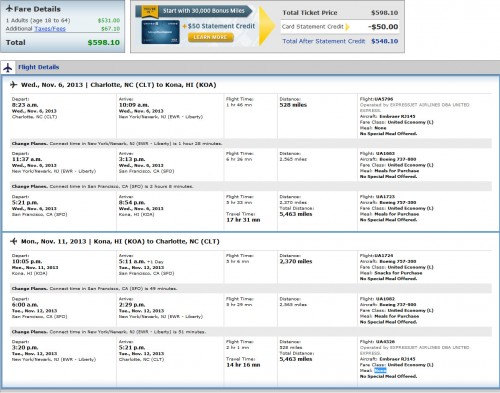Open the Taxes/Fees link
This screenshot has height=393, width=500.
click(50, 29)
